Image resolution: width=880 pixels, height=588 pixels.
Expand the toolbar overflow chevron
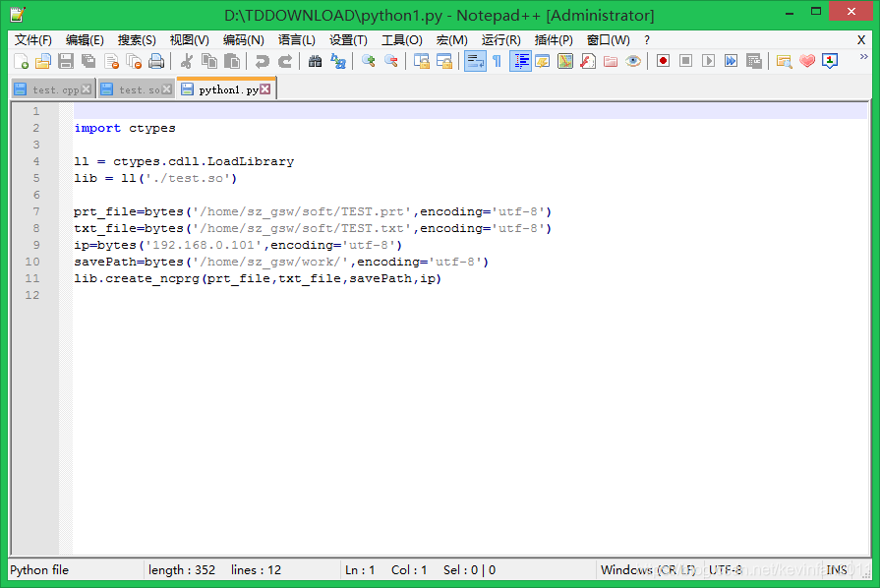coord(863,57)
